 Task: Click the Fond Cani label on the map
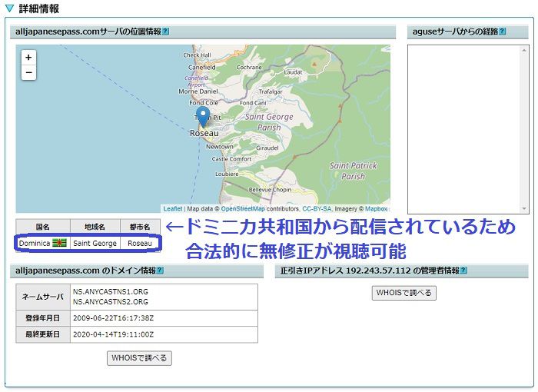(x=253, y=103)
